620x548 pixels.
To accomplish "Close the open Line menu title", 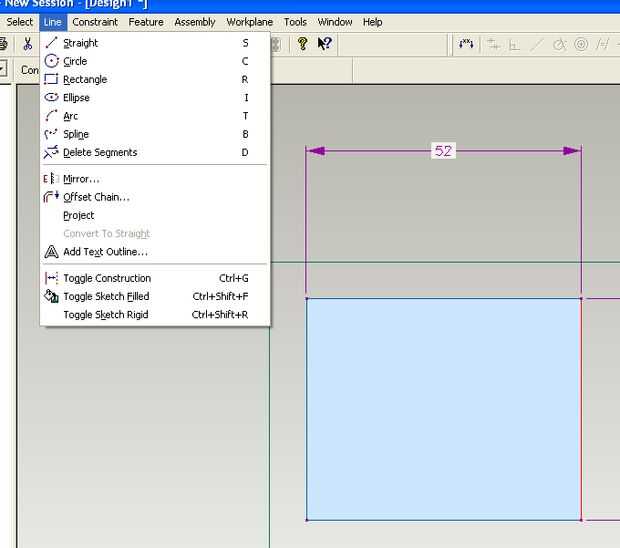I will click(53, 22).
